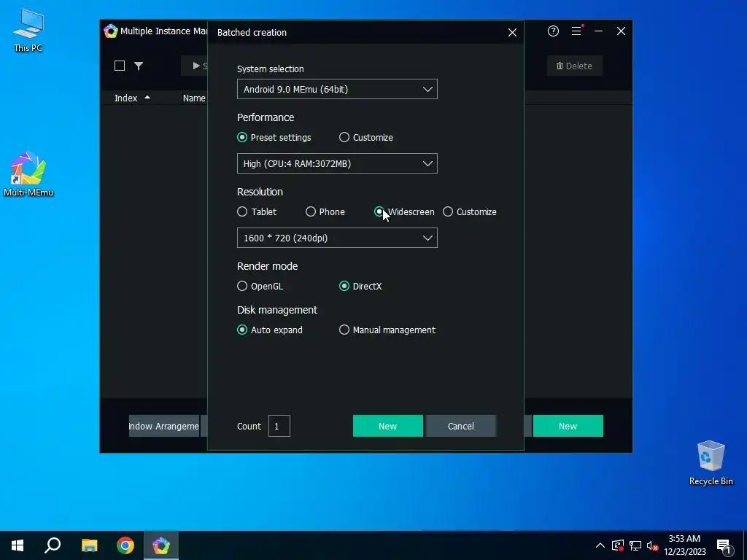747x560 pixels.
Task: Select Preset settings performance option
Action: [x=274, y=138]
